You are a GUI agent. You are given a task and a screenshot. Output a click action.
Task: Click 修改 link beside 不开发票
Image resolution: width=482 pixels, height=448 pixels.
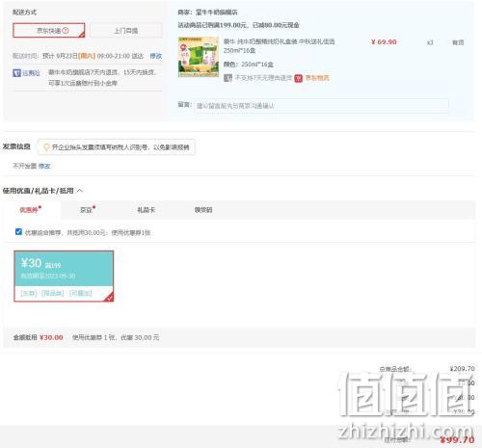click(44, 166)
